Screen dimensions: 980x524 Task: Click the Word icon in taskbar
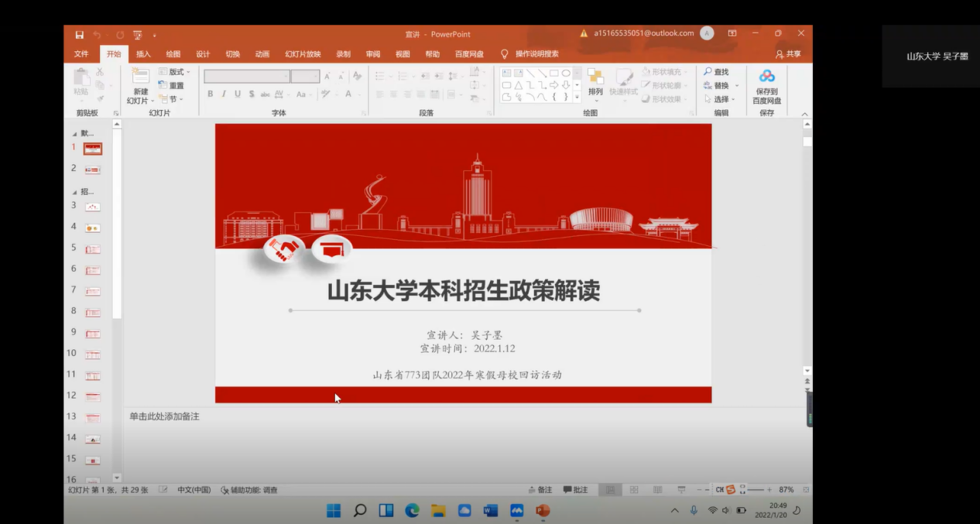click(x=490, y=511)
